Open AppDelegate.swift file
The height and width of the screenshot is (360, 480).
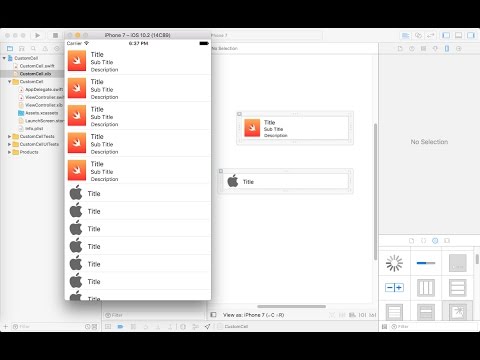click(41, 89)
